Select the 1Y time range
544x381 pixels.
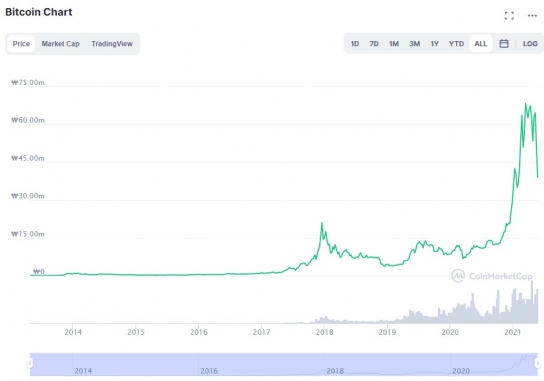435,44
